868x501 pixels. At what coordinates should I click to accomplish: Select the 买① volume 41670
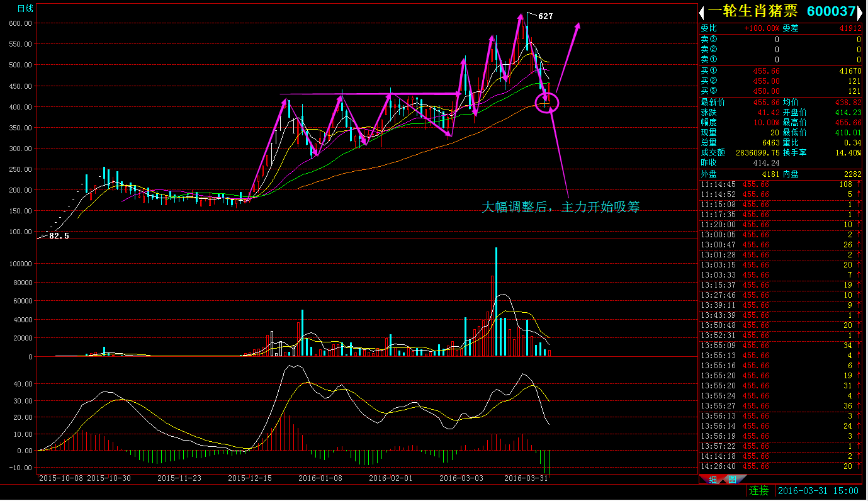tap(850, 72)
